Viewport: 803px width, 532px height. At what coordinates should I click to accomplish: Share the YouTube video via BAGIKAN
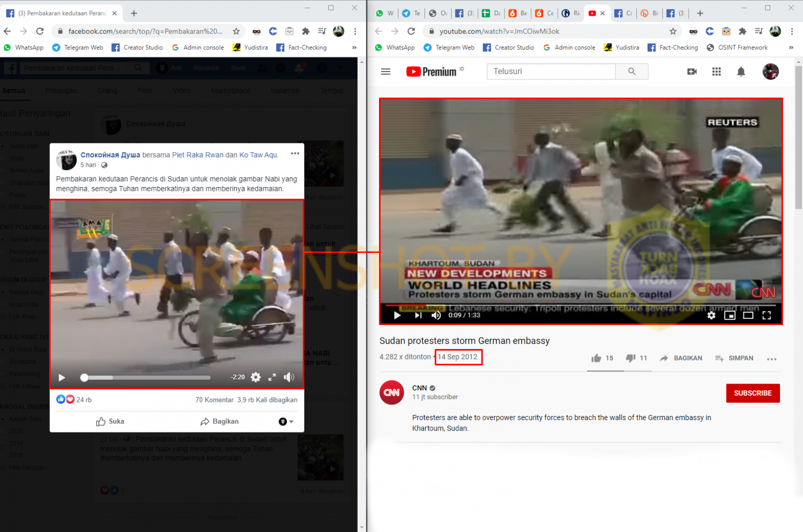[x=681, y=358]
